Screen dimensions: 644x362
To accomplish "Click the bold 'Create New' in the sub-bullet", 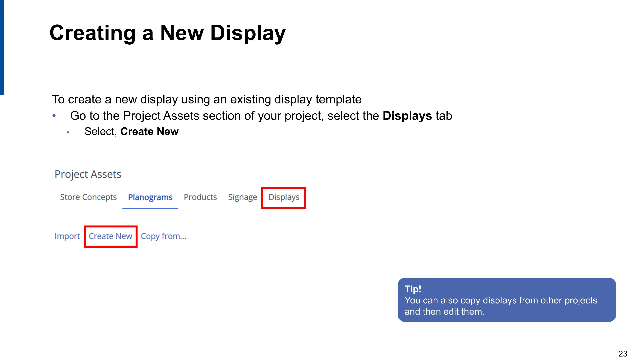I will tap(150, 132).
